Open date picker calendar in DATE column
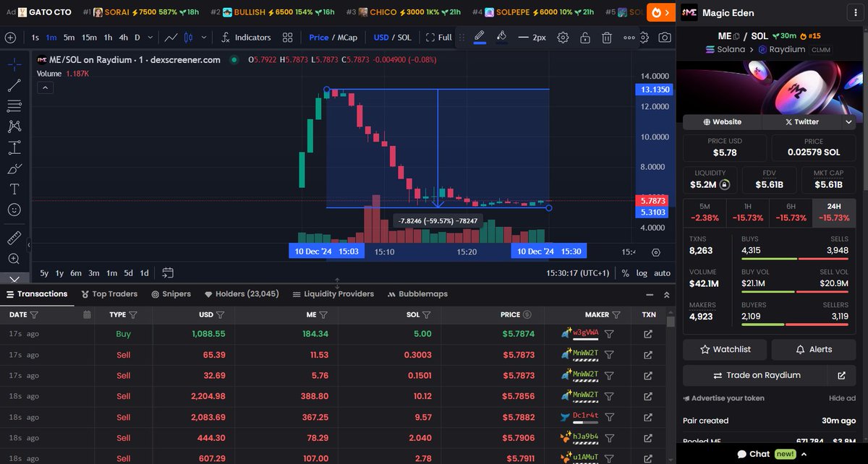This screenshot has height=464, width=868. pos(87,314)
